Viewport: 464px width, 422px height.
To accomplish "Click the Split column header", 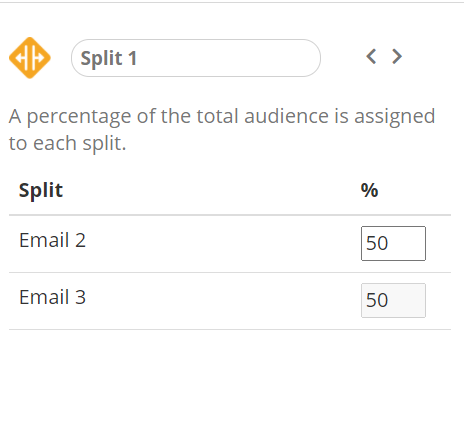I will (41, 190).
